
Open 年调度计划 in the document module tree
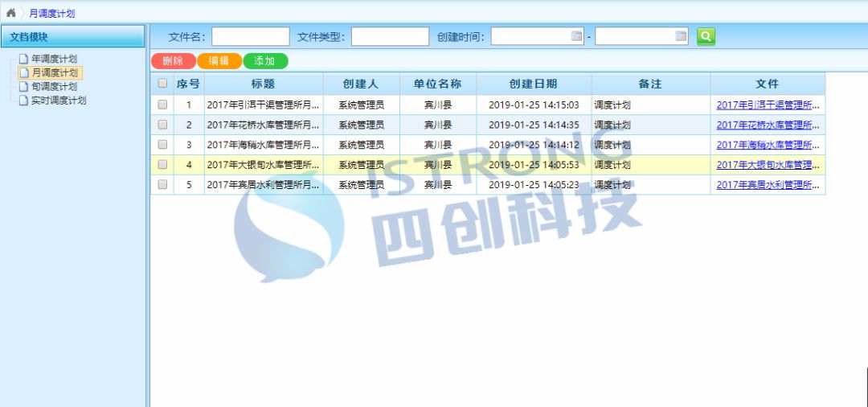point(54,59)
